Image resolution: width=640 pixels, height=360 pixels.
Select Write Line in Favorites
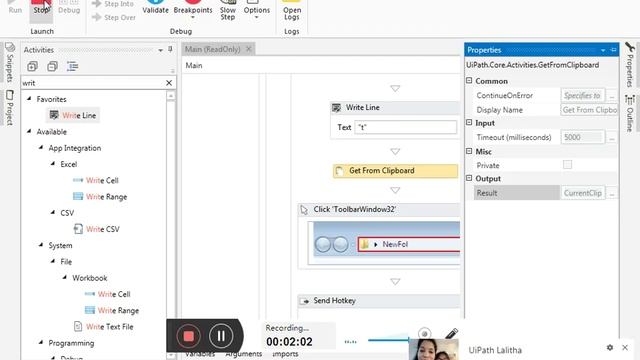tap(73, 116)
